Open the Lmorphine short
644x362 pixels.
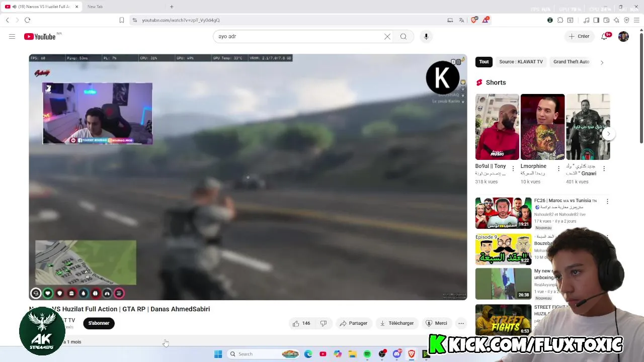[x=542, y=127]
